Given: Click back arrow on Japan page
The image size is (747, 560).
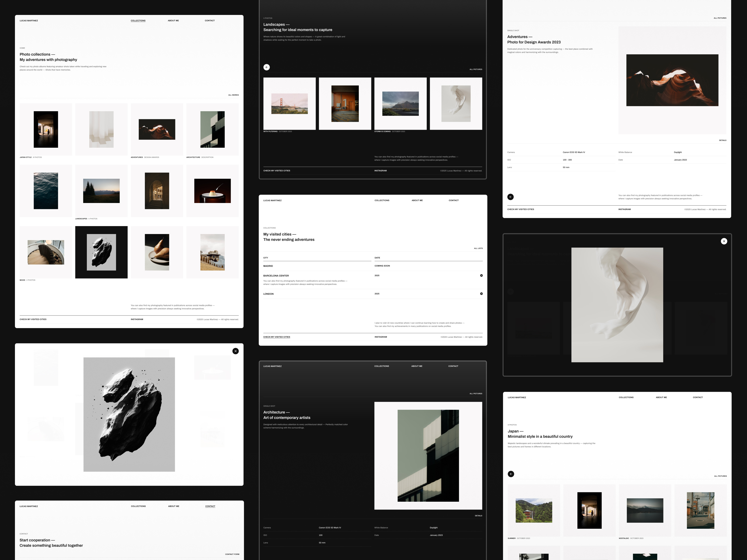Looking at the screenshot, I should coord(511,474).
